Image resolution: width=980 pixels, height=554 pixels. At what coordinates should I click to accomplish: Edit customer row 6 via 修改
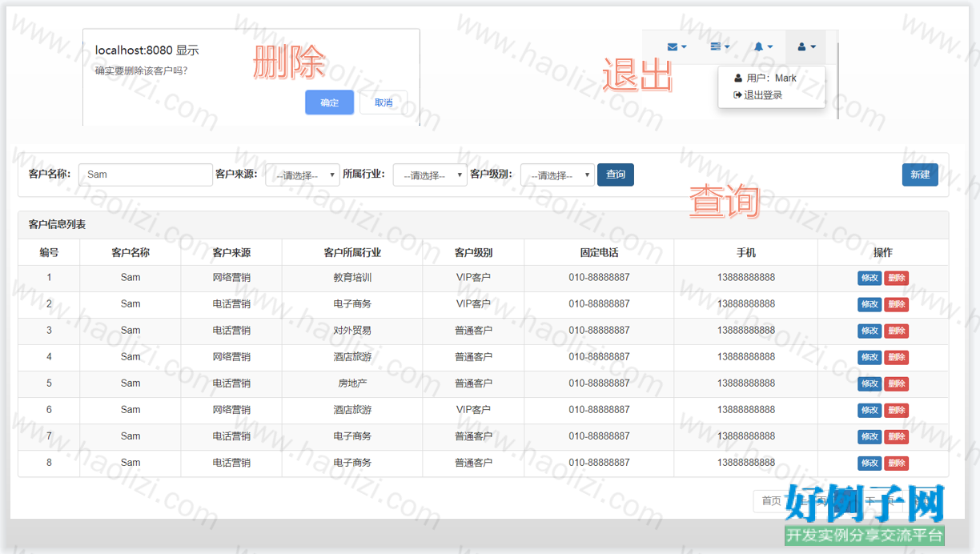[x=870, y=411]
